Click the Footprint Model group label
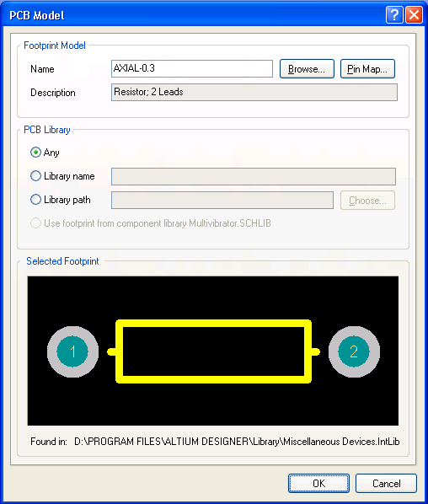 tap(55, 46)
